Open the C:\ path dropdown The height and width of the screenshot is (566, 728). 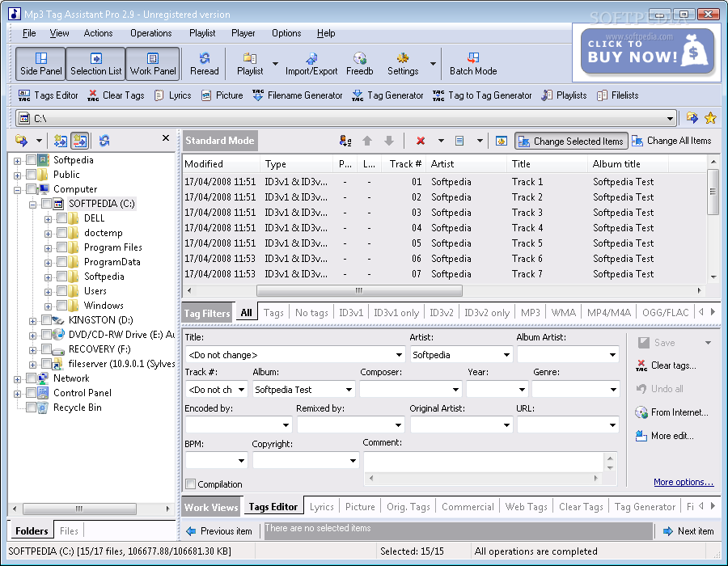pos(670,118)
